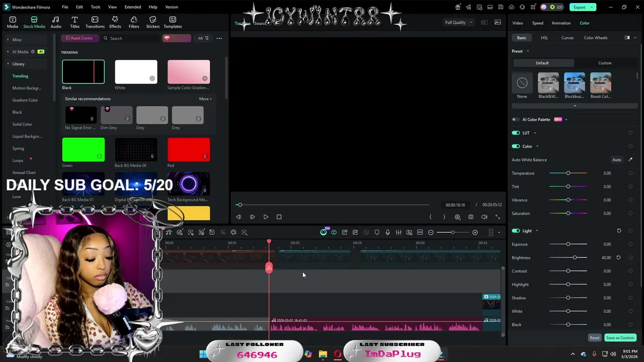Expand the Mine tree section

pyautogui.click(x=8, y=40)
